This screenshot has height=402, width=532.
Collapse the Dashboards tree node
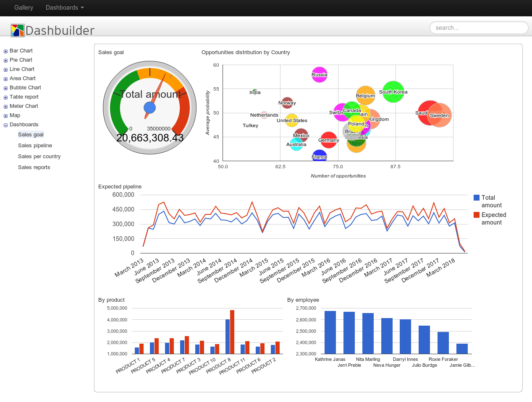pyautogui.click(x=5, y=125)
